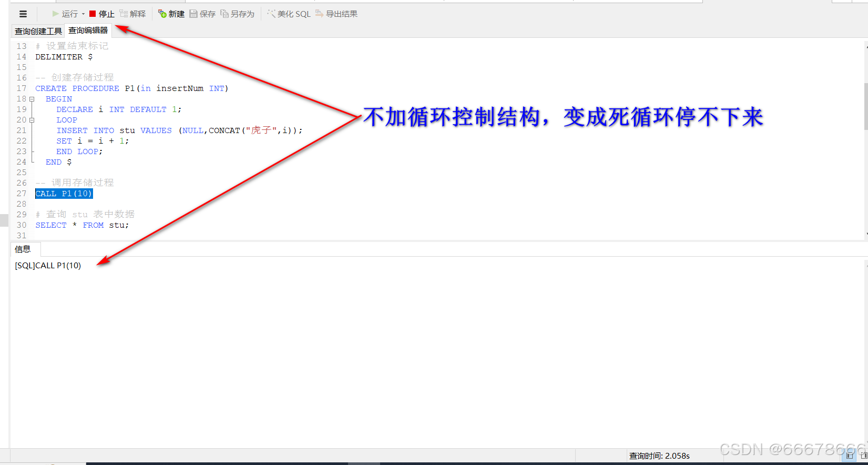The width and height of the screenshot is (868, 465).
Task: Click the '# 查询 stu 表中数据' comment
Action: point(85,215)
